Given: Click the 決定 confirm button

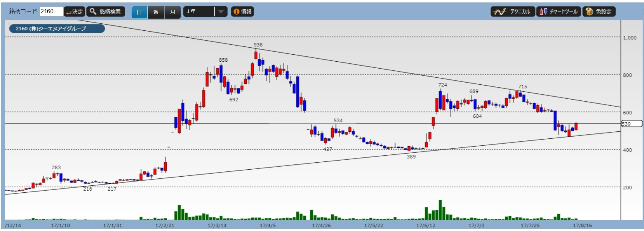Looking at the screenshot, I should tap(74, 11).
